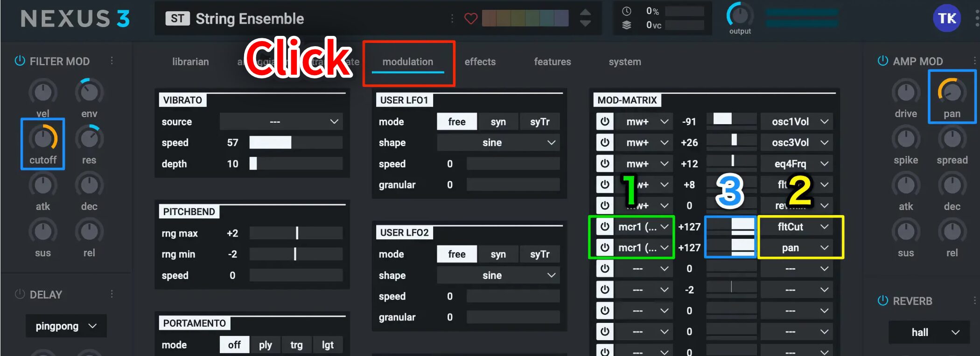
Task: Click the preset up/down arrows
Action: [585, 18]
